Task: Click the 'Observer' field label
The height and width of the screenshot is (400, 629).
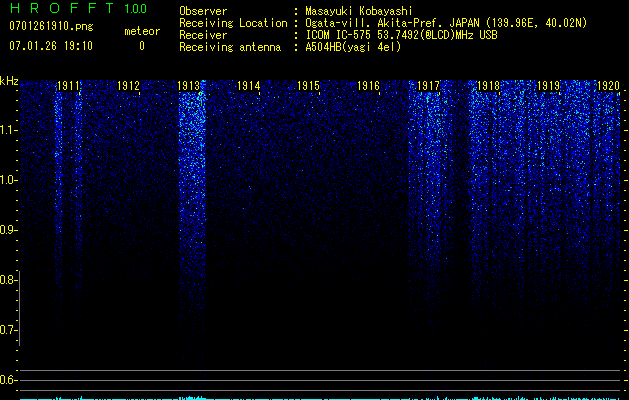Action: click(x=203, y=11)
